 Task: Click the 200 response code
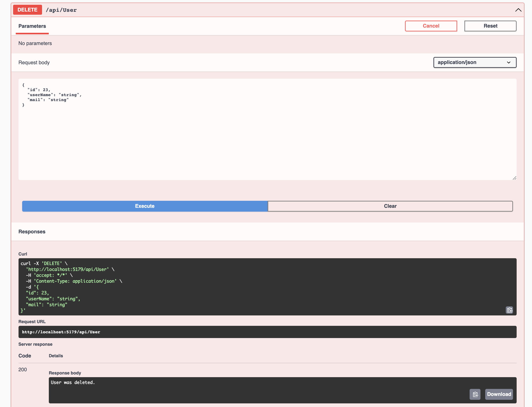pyautogui.click(x=23, y=369)
